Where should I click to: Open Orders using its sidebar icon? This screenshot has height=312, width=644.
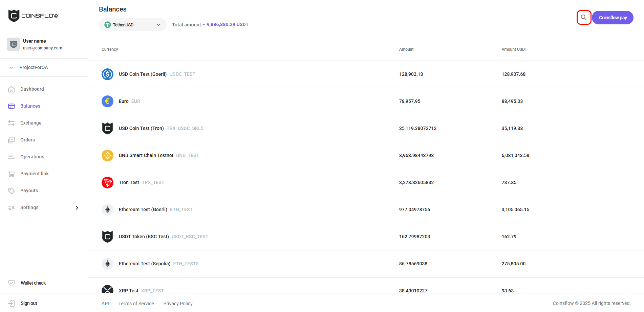pyautogui.click(x=11, y=140)
